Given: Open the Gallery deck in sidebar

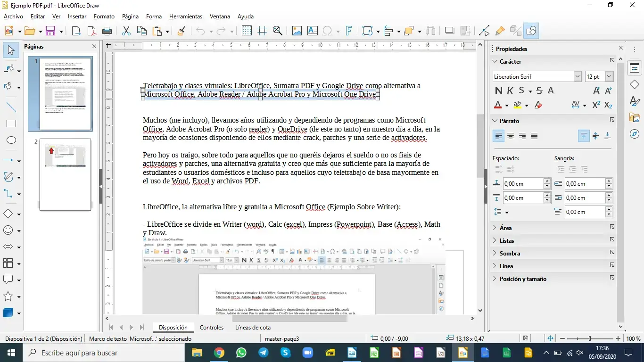Looking at the screenshot, I should pos(635,118).
